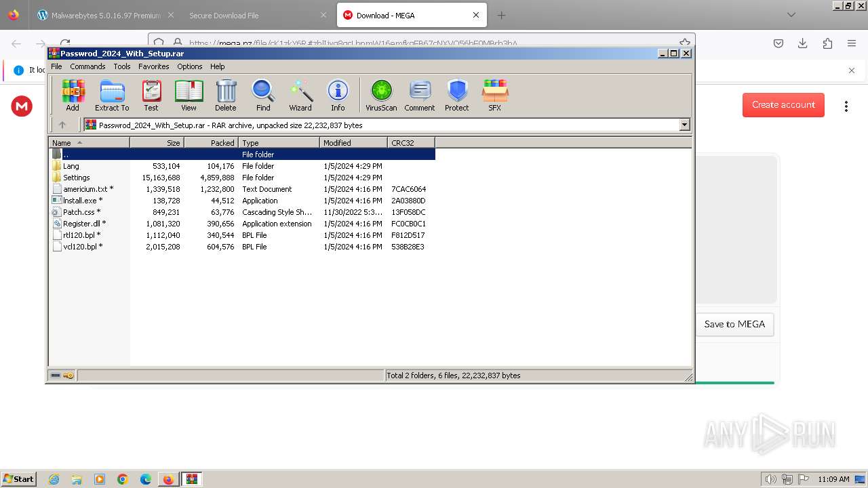
Task: List all tabs dropdown chevron in Firefox
Action: tap(791, 15)
